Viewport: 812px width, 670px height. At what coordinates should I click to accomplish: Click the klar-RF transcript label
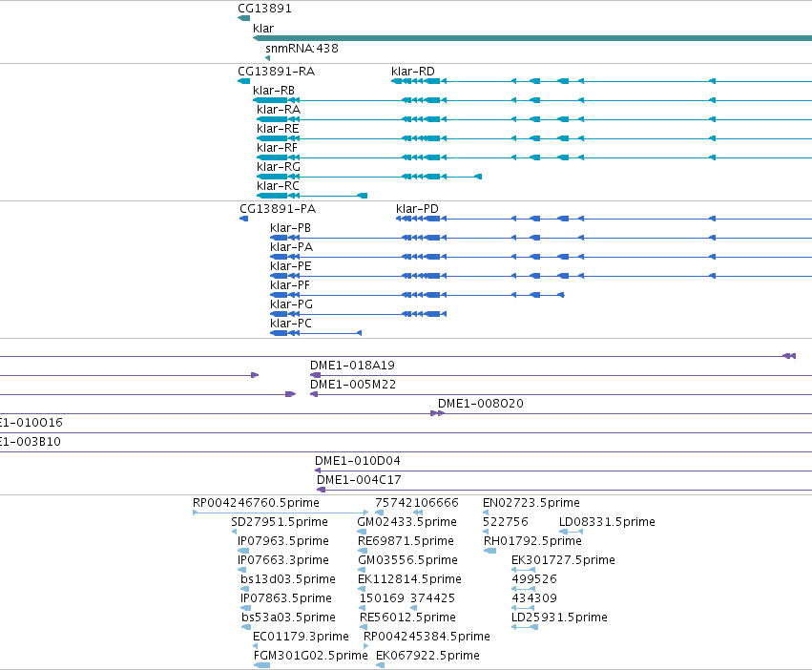click(277, 148)
